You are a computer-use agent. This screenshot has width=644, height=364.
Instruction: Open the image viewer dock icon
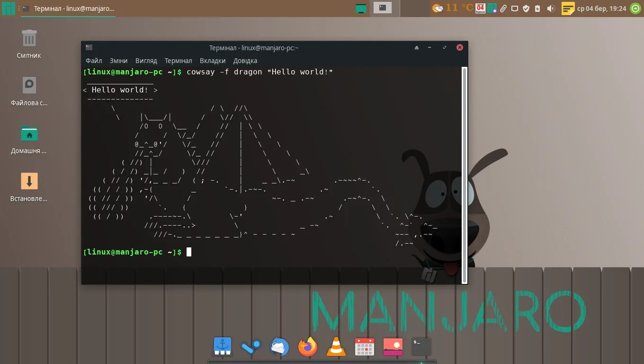click(x=393, y=347)
